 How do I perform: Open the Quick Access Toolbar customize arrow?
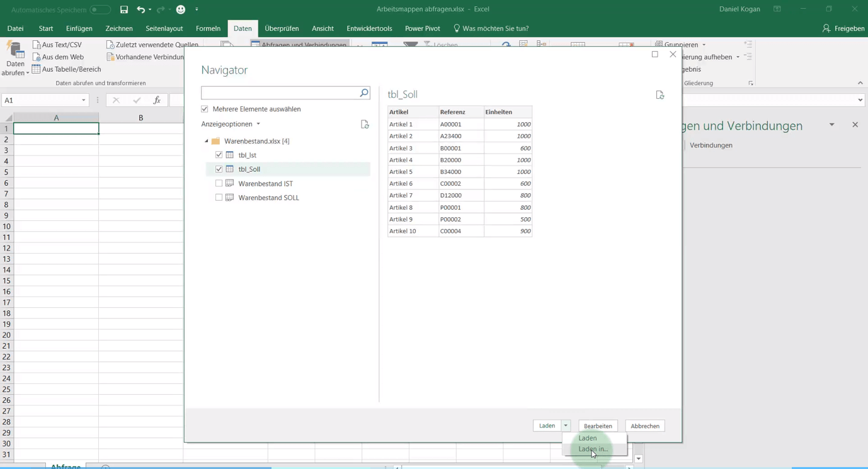point(197,9)
